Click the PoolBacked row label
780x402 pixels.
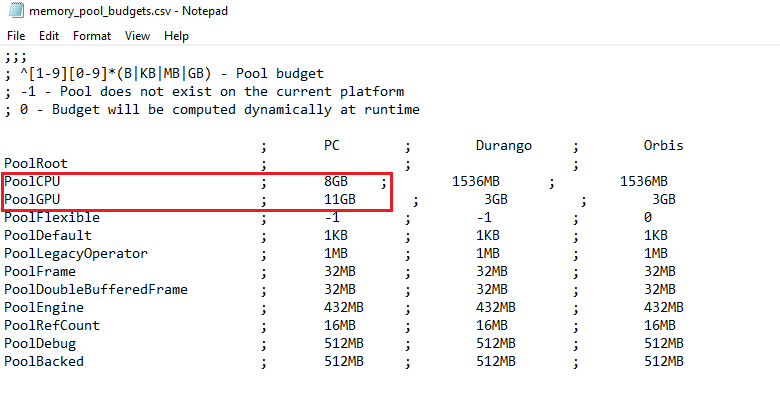pyautogui.click(x=44, y=361)
